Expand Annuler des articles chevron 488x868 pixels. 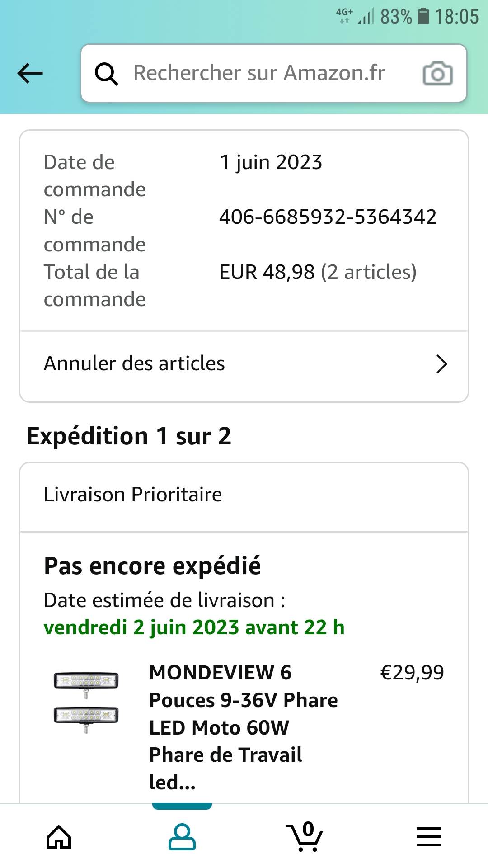point(441,364)
